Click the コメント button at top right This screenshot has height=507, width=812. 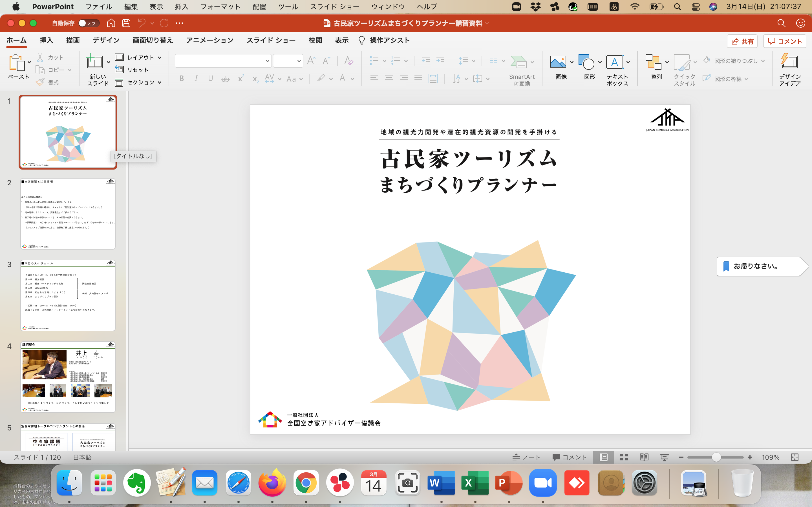pos(784,41)
